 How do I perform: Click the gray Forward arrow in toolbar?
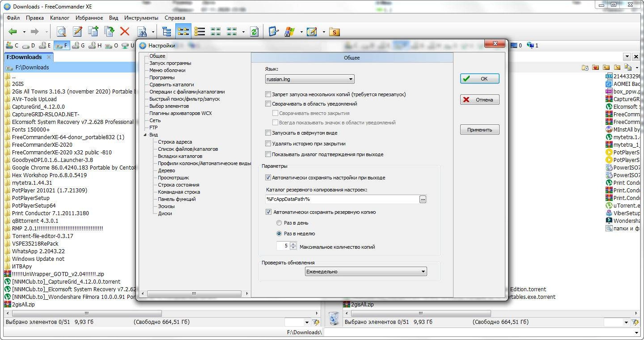[x=34, y=32]
